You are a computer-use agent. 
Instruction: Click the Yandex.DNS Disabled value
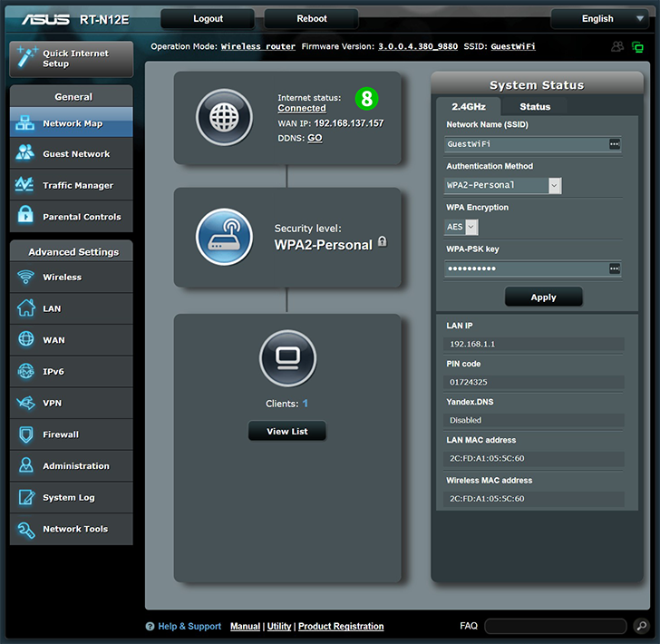(465, 420)
